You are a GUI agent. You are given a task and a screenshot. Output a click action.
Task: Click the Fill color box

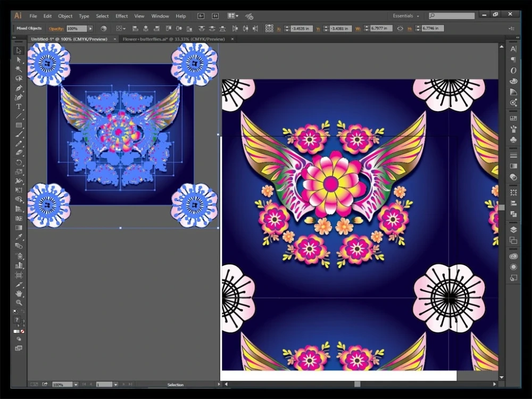(16, 320)
